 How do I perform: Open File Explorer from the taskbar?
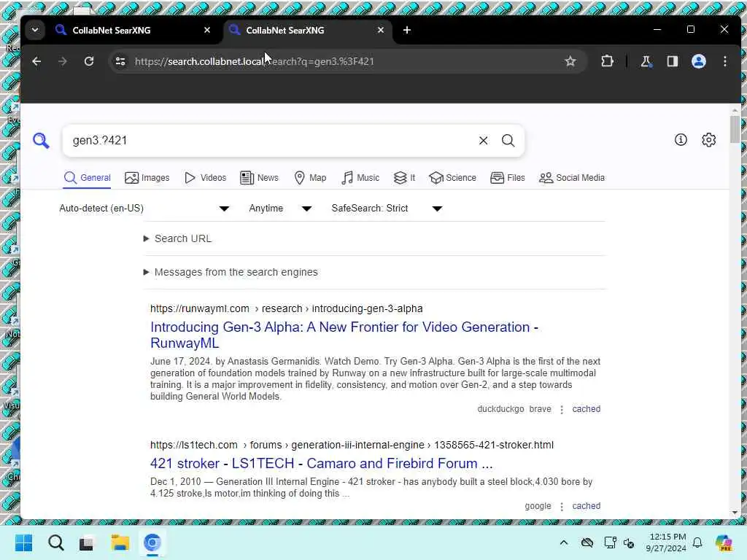point(120,542)
